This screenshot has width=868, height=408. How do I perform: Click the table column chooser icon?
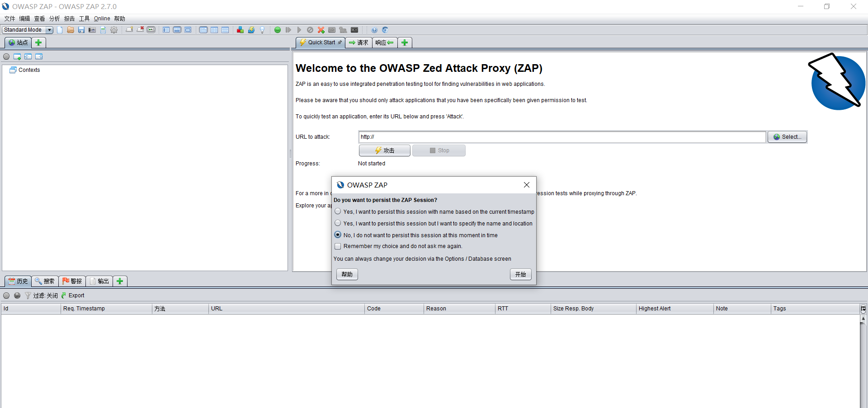(863, 309)
